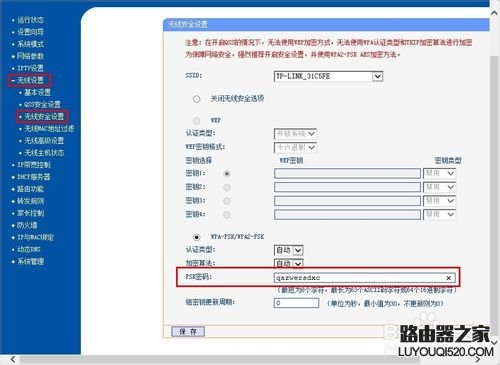This screenshot has width=500, height=365.
Task: Open 基本设置 under 无线设置
Action: [x=37, y=92]
